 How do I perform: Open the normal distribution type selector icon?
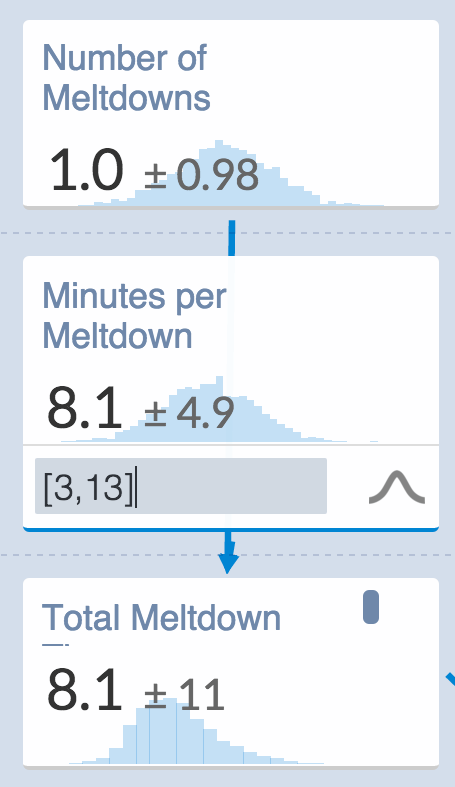click(x=397, y=486)
